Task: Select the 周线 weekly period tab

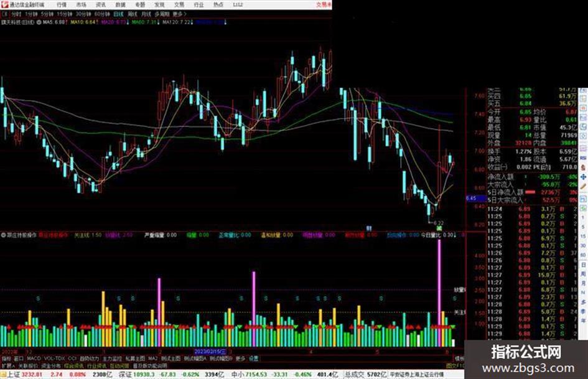Action: click(x=133, y=14)
